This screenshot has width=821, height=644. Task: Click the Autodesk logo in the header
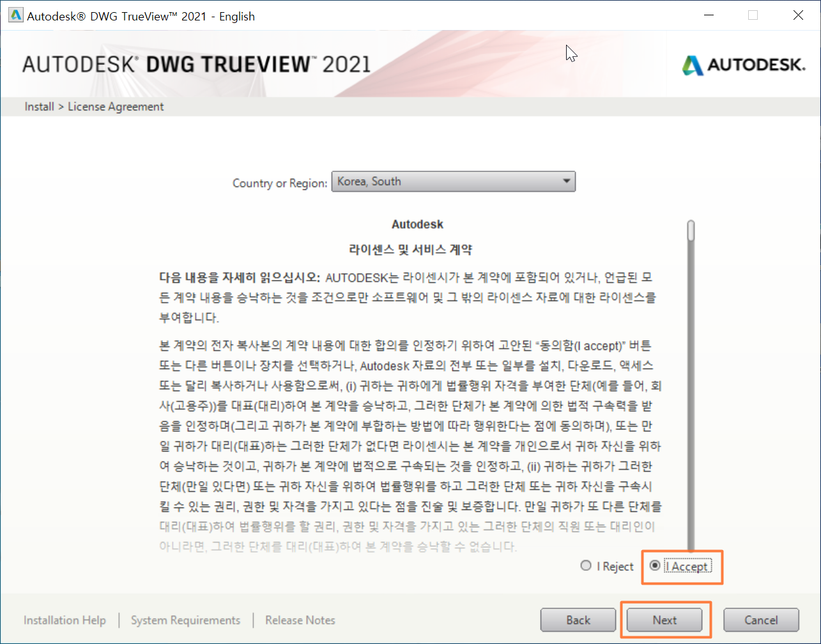(743, 65)
